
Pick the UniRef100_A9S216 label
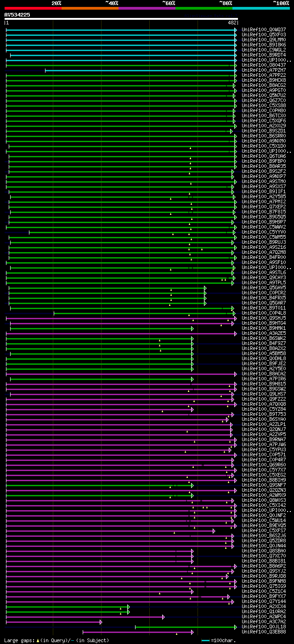pos(264,247)
